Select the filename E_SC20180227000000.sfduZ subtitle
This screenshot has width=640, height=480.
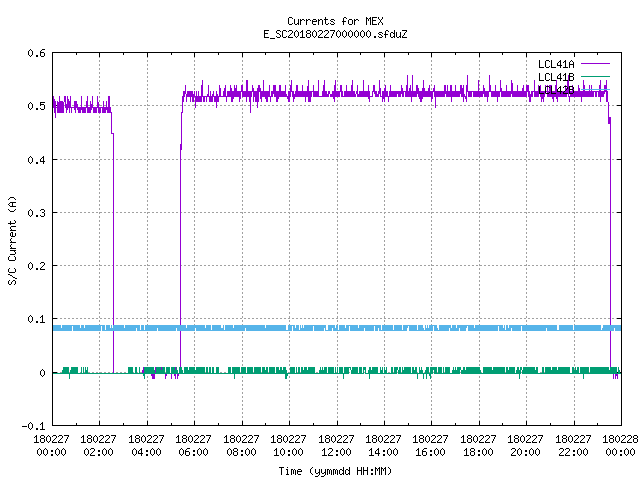(x=335, y=34)
